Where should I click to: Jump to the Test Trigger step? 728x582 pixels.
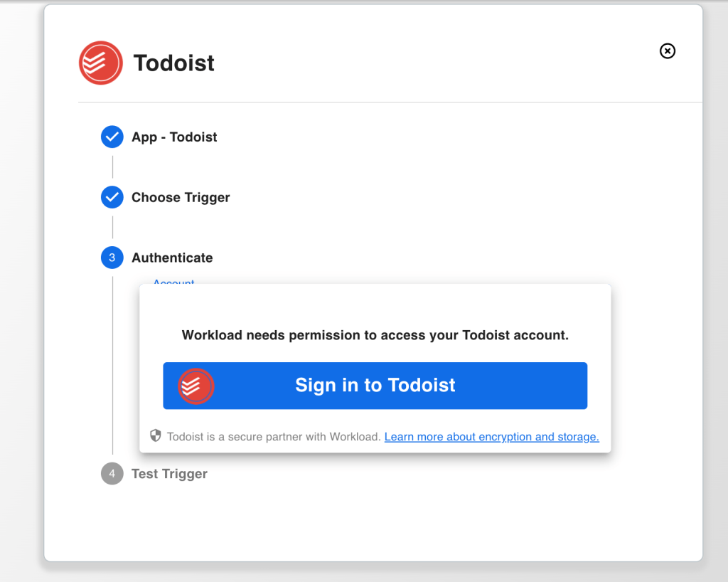[x=169, y=474]
